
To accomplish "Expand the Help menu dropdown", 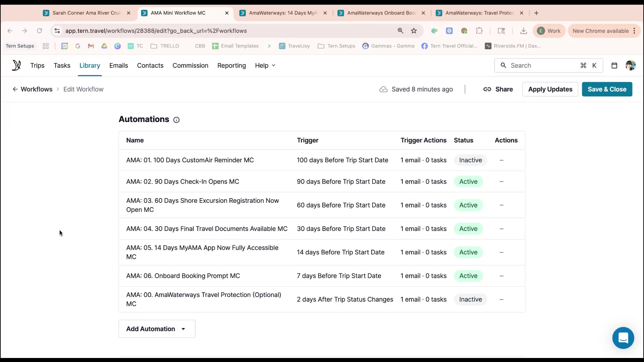I will (x=265, y=66).
